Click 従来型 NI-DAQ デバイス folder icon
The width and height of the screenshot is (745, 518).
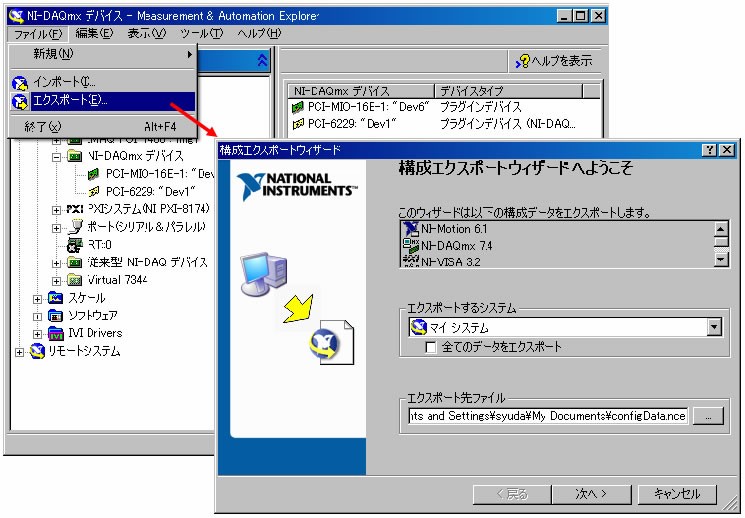tap(75, 262)
